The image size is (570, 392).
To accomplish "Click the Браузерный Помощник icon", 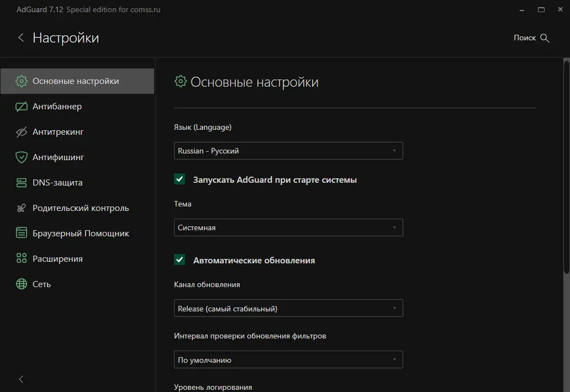I will (x=22, y=234).
